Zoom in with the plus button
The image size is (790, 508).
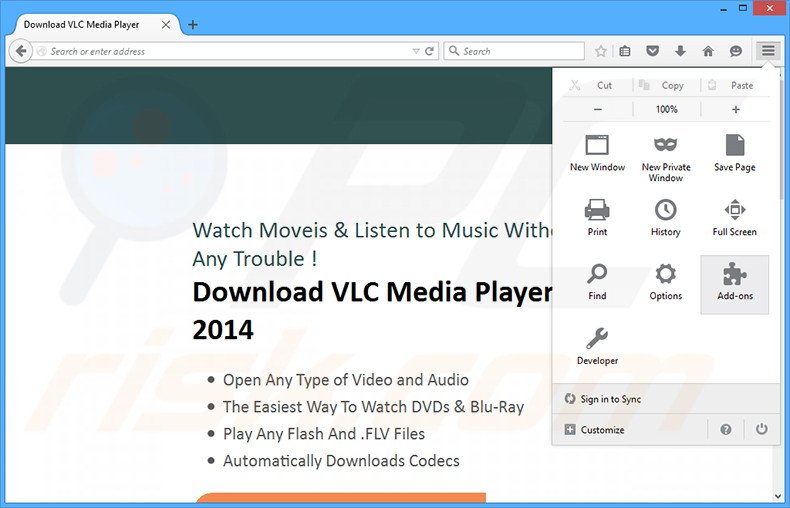click(x=736, y=109)
